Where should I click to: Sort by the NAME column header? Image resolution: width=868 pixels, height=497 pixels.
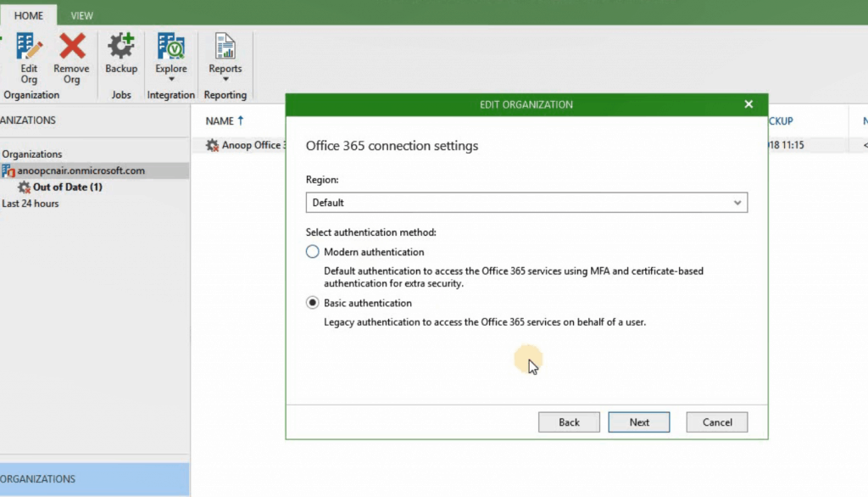click(220, 121)
